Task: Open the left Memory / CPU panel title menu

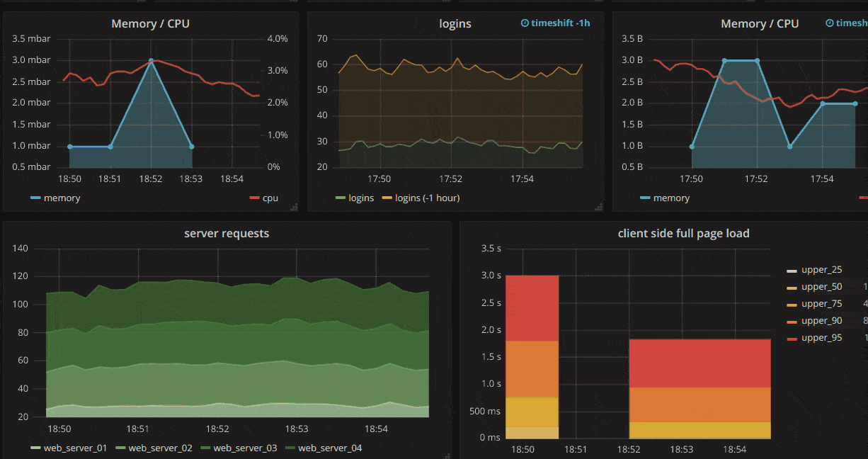Action: (150, 23)
